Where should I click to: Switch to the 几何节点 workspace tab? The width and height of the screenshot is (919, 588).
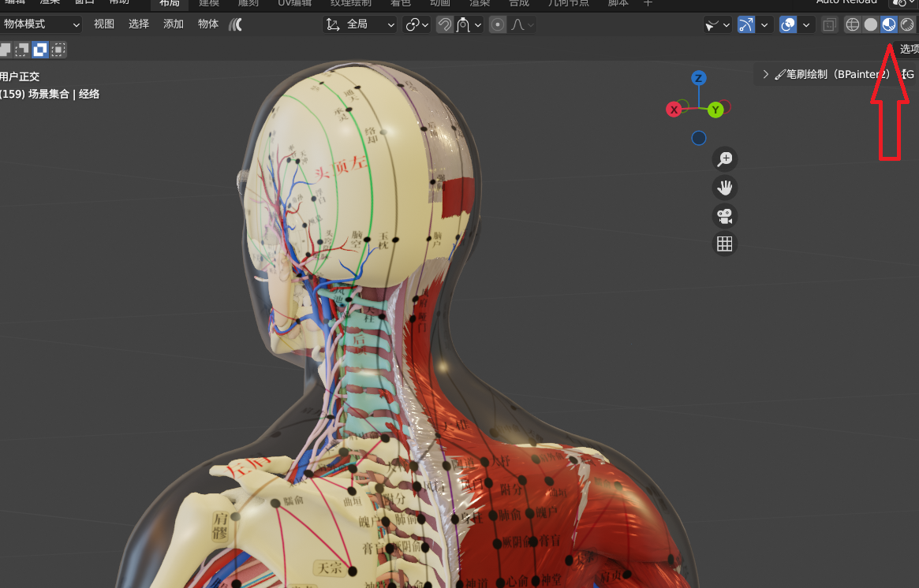click(x=569, y=3)
